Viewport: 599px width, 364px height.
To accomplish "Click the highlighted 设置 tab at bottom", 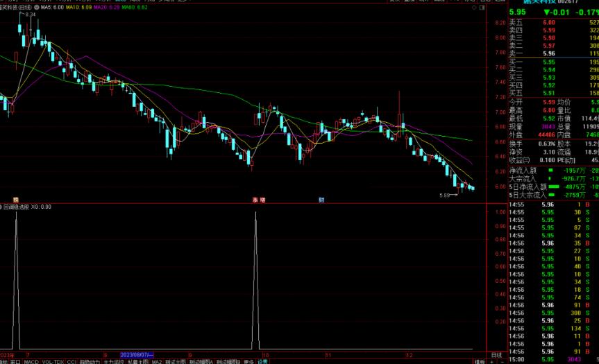I will (262, 361).
